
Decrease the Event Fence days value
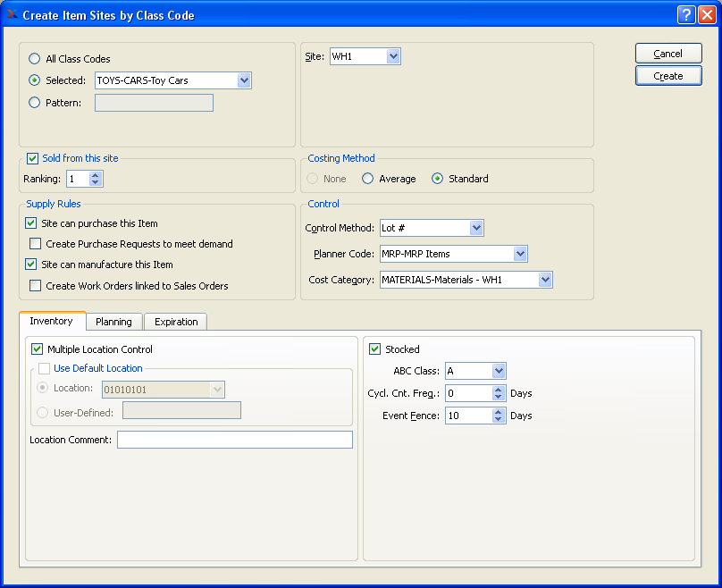point(499,420)
